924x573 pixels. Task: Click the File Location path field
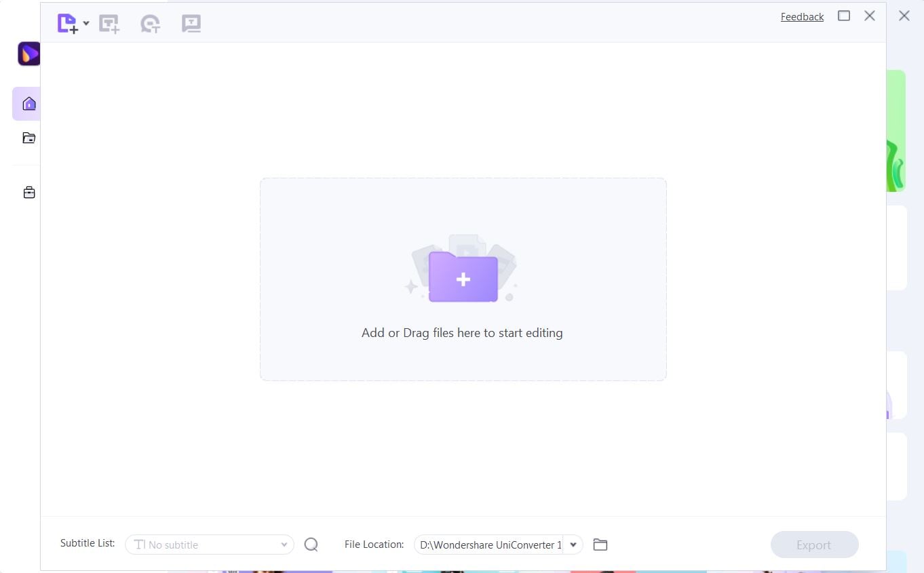coord(488,545)
